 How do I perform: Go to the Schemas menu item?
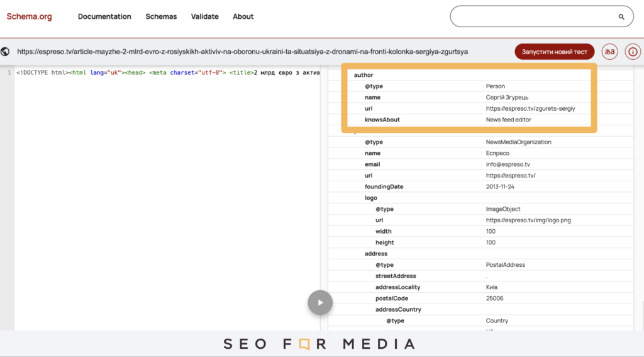(x=161, y=16)
